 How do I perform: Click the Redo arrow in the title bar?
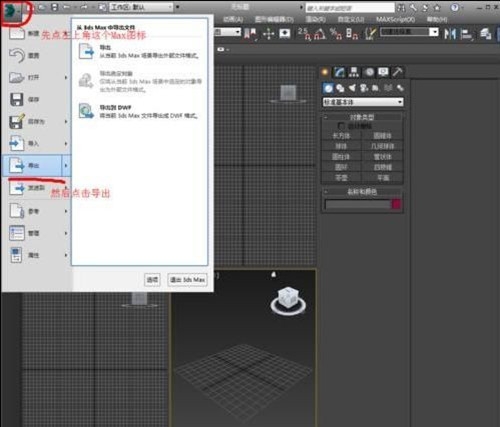(84, 7)
